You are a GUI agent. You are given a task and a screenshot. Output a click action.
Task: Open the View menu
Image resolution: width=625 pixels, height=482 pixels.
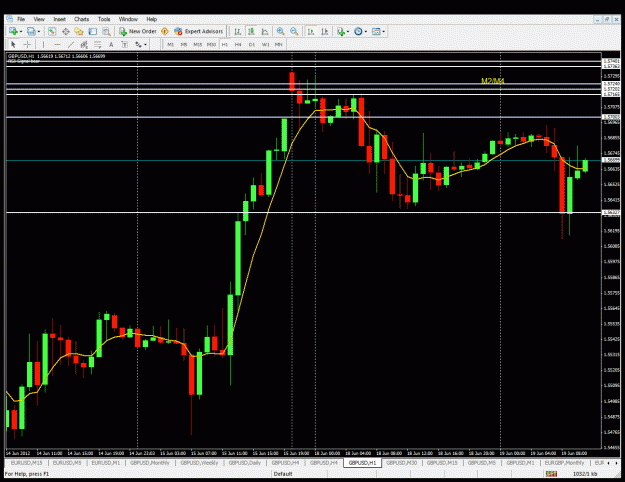[x=39, y=19]
